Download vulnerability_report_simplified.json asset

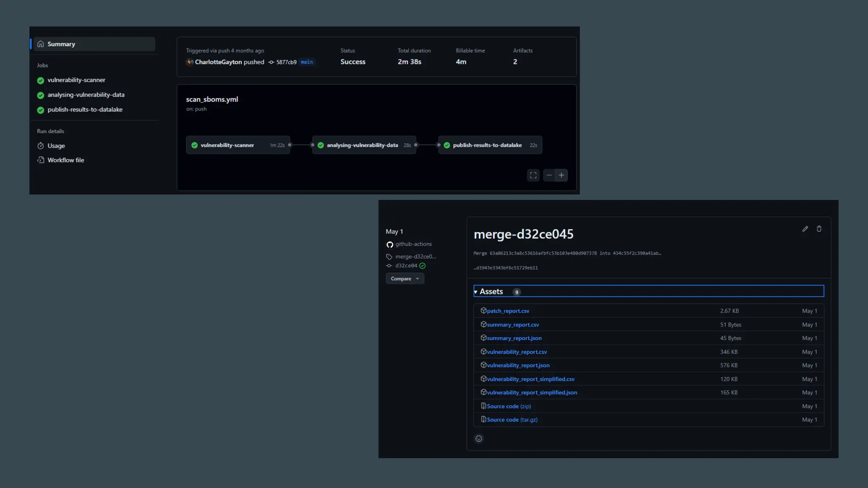532,393
